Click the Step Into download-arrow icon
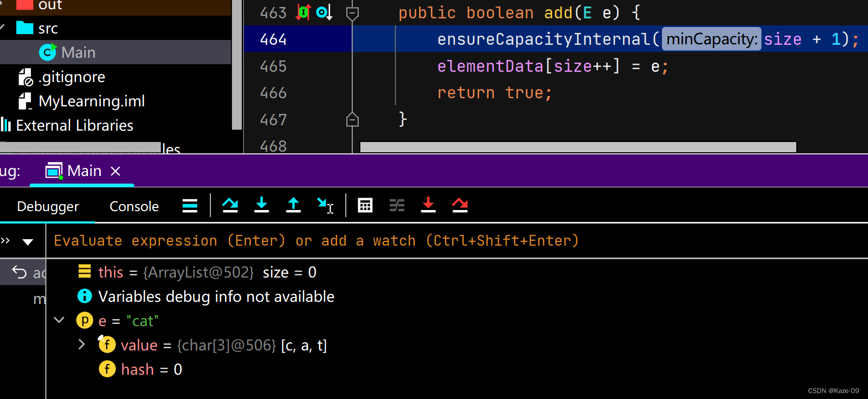 click(x=262, y=206)
